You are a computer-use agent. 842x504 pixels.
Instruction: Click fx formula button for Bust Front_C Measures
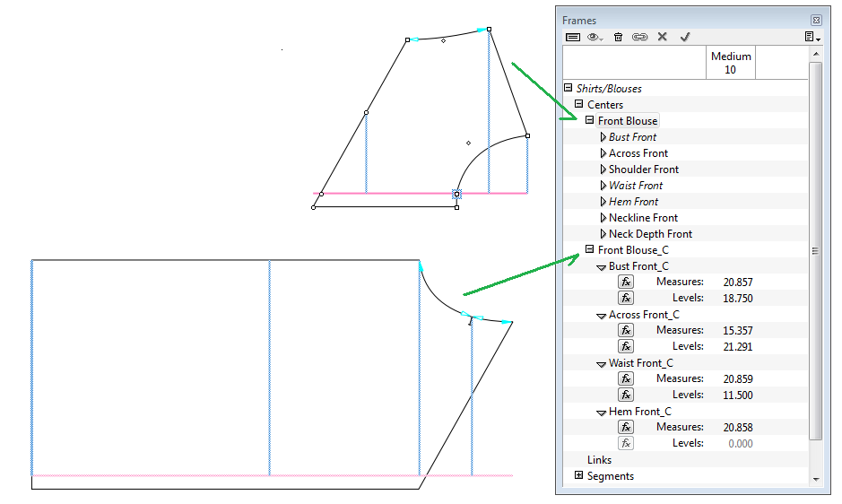coord(626,282)
